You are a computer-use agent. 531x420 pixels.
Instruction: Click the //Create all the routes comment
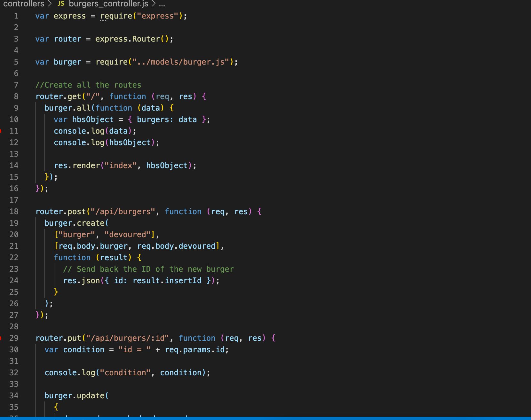tap(88, 85)
